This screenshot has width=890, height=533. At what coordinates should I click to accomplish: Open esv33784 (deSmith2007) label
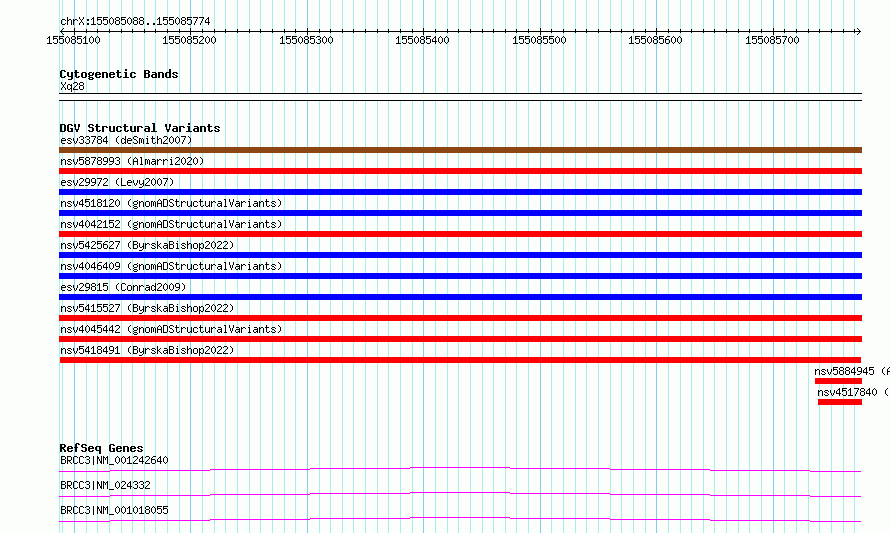click(x=126, y=140)
